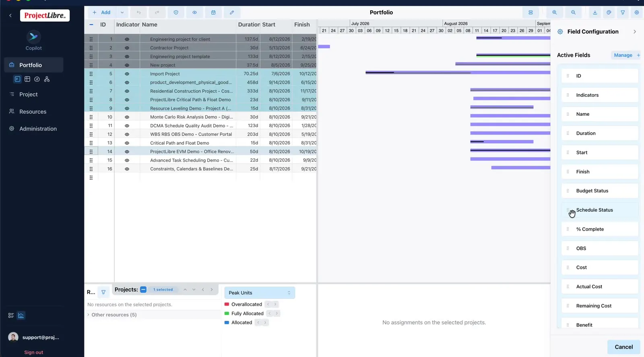644x357 pixels.
Task: Open the Resources sidebar menu
Action: [33, 112]
